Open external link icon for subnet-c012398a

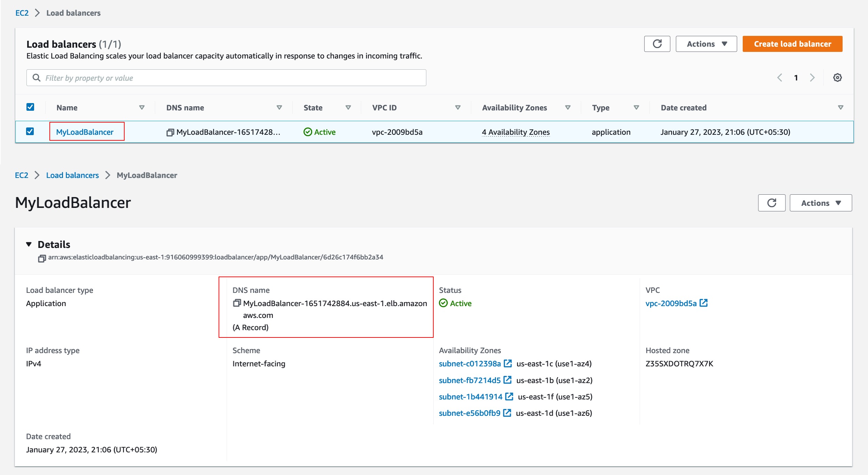[x=508, y=363]
